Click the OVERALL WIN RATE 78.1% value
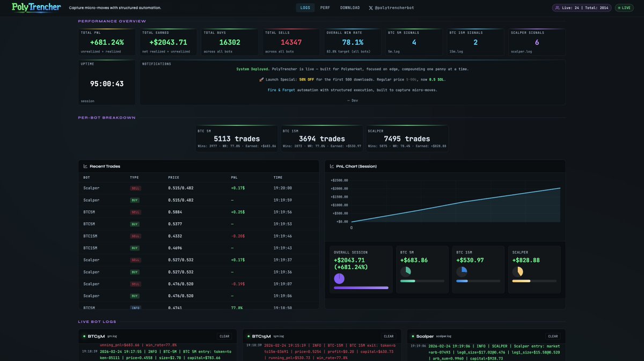644x361 pixels. [x=353, y=42]
